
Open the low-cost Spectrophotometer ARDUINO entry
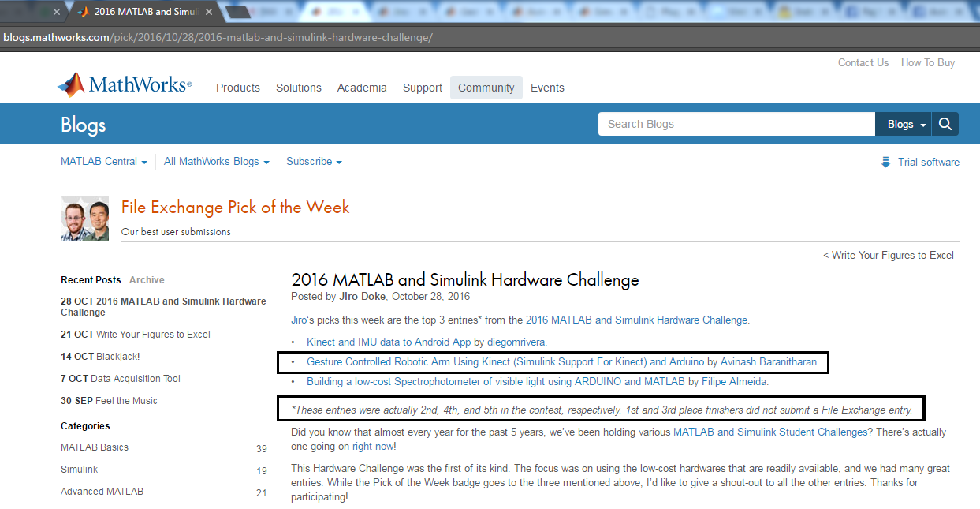coord(496,382)
